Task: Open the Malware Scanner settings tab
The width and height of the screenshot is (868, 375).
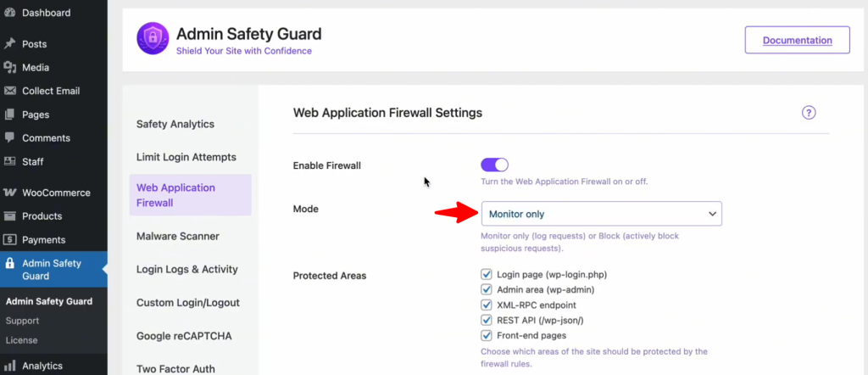Action: [178, 236]
